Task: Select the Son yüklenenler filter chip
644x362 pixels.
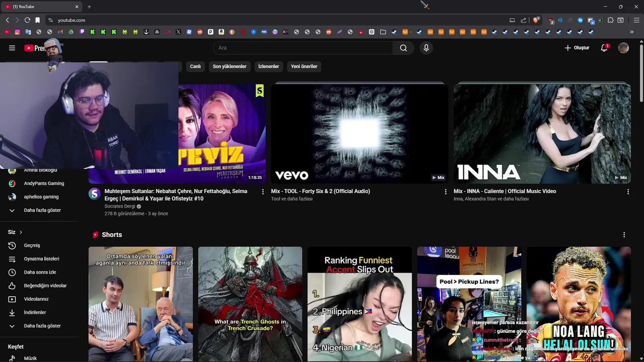Action: point(229,66)
